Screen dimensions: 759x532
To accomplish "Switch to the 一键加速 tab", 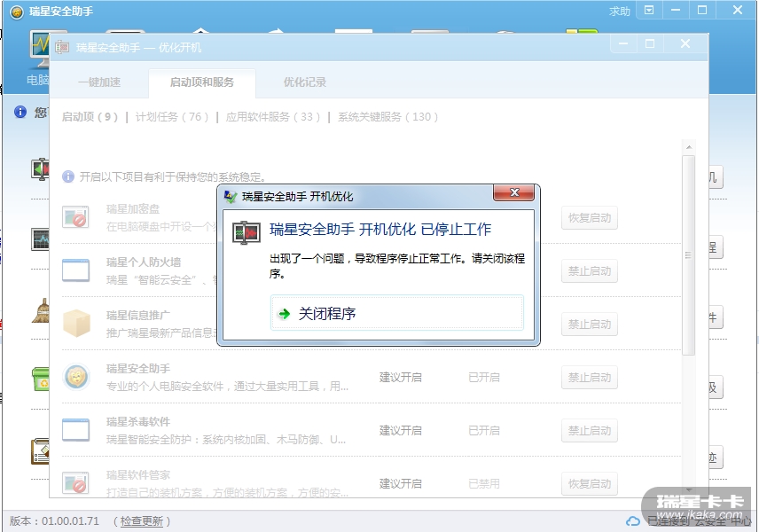I will coord(99,82).
